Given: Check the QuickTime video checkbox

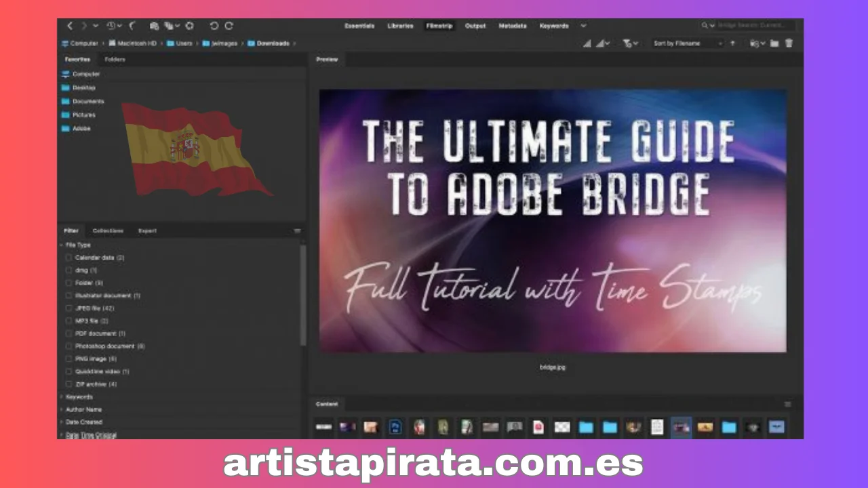Looking at the screenshot, I should 68,371.
